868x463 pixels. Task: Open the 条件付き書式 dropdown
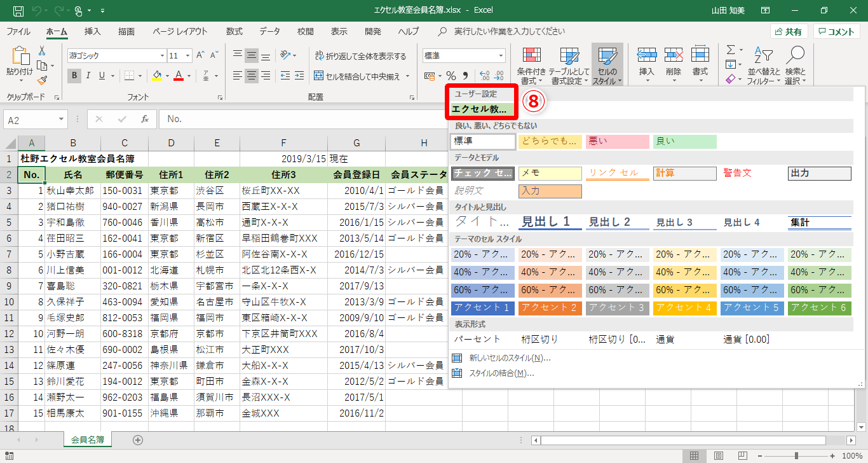point(531,66)
